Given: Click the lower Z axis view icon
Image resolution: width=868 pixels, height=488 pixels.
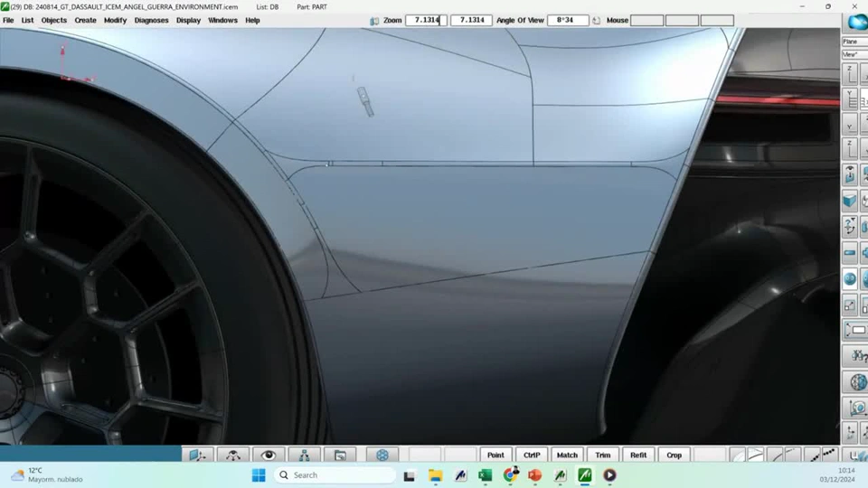Looking at the screenshot, I should pyautogui.click(x=850, y=148).
